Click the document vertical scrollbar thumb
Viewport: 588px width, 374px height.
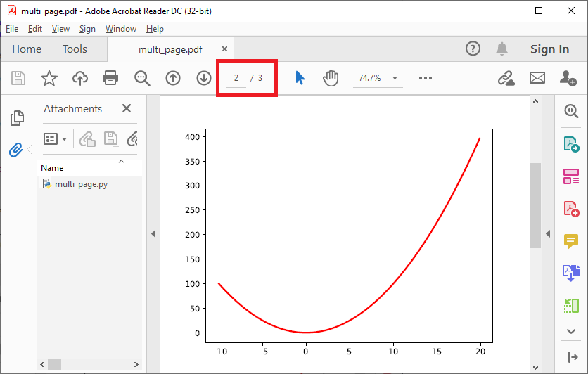[x=535, y=205]
